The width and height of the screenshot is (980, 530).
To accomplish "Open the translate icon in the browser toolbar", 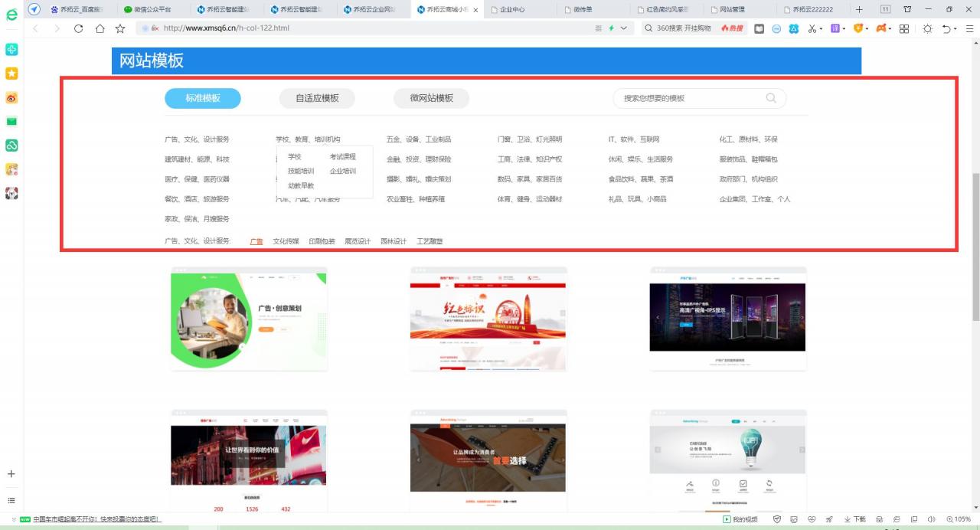I will point(834,28).
